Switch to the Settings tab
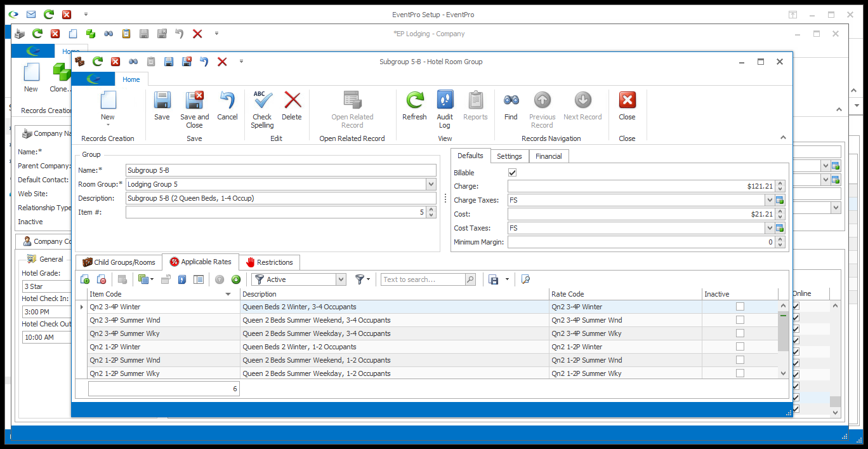 click(510, 156)
